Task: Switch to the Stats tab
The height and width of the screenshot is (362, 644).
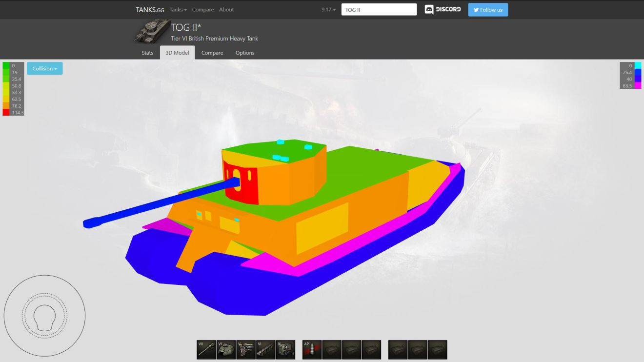Action: (x=147, y=53)
